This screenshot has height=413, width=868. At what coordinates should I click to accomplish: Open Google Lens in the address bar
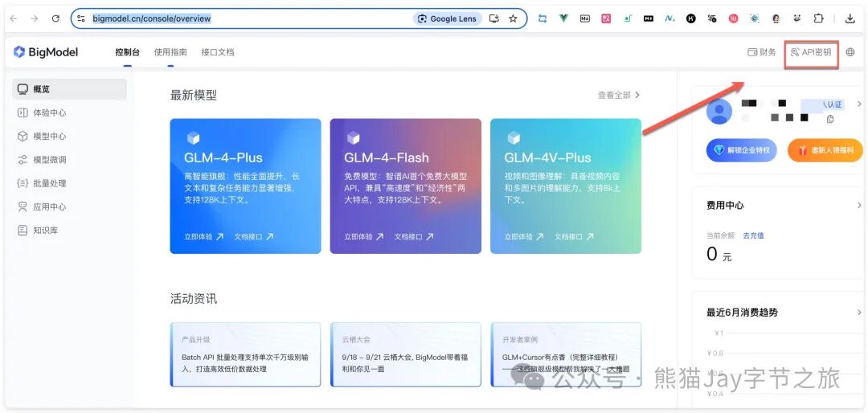(448, 18)
